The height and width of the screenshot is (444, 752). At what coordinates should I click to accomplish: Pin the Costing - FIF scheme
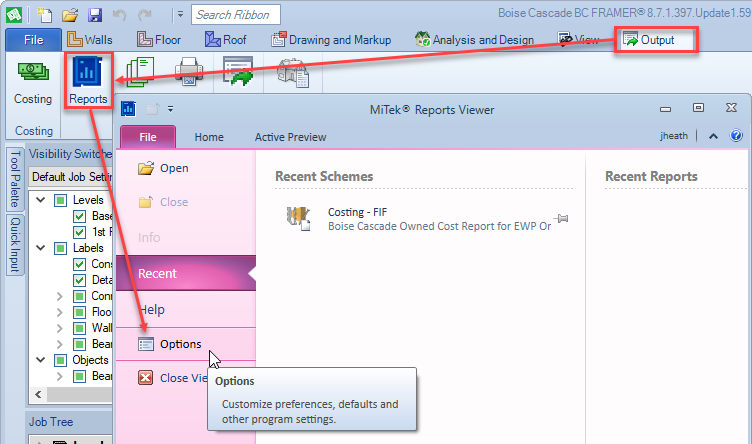tap(561, 219)
